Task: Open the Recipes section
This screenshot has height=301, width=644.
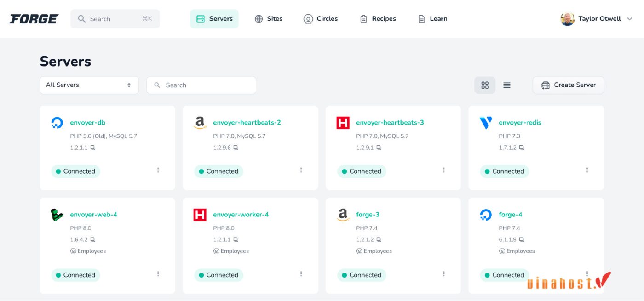Action: point(378,18)
